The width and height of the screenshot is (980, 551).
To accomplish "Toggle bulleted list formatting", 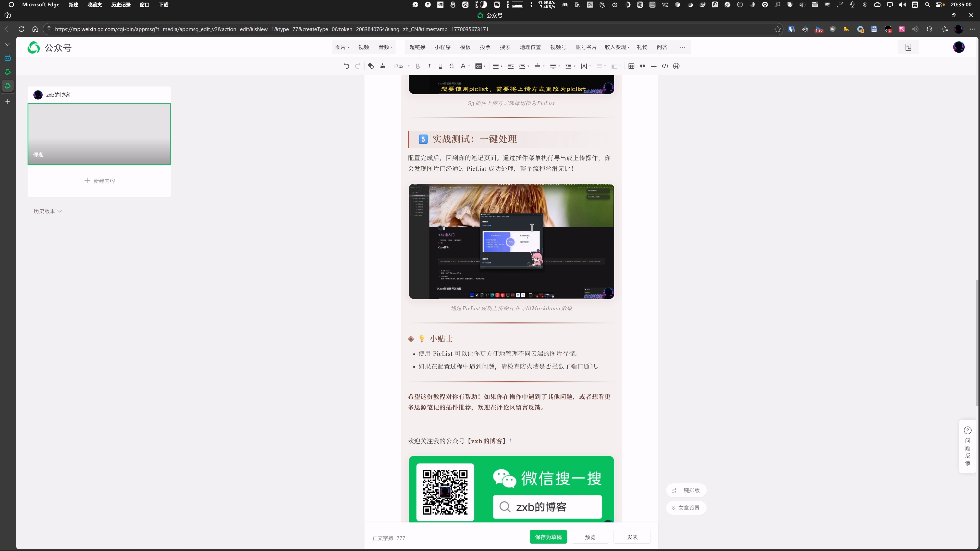I will tap(599, 66).
